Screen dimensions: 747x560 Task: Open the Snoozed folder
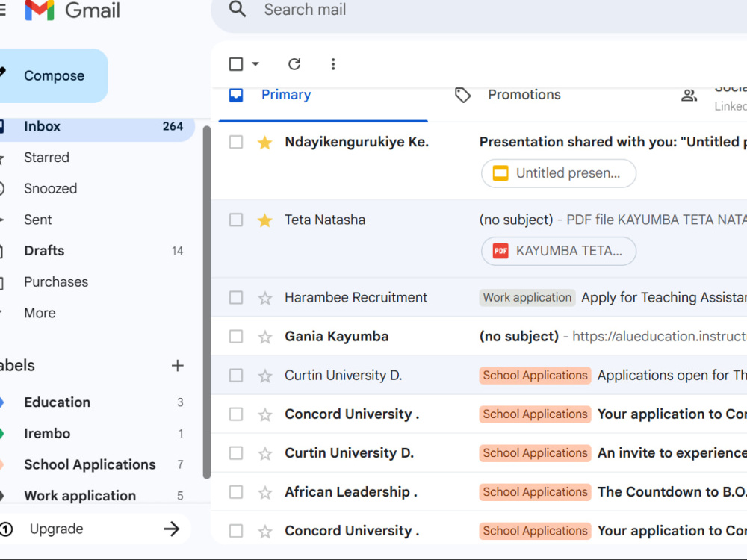(50, 189)
